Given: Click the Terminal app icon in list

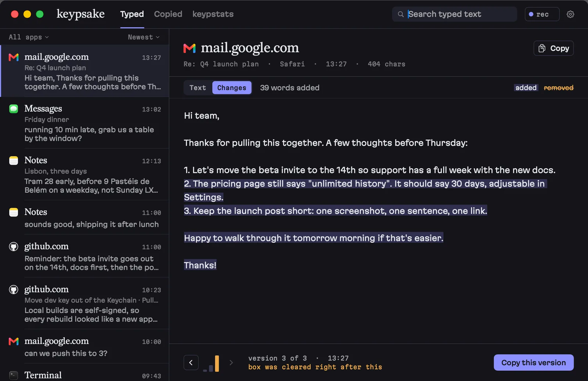Looking at the screenshot, I should pos(14,375).
